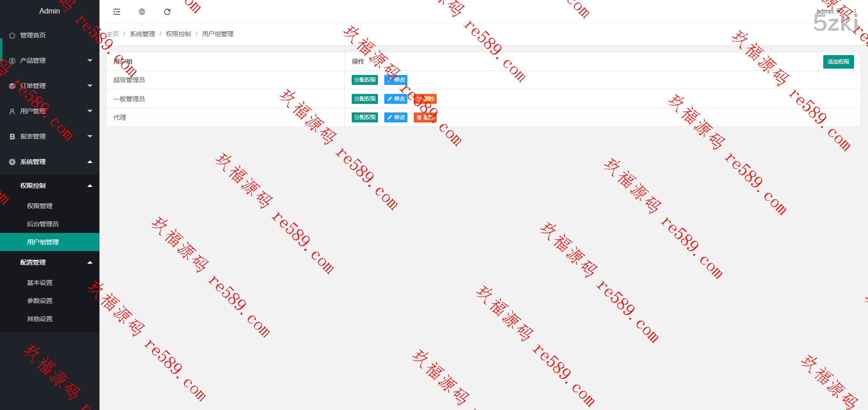Toggle the sidebar collapse icon
Screen dimensions: 868x410
(x=117, y=12)
